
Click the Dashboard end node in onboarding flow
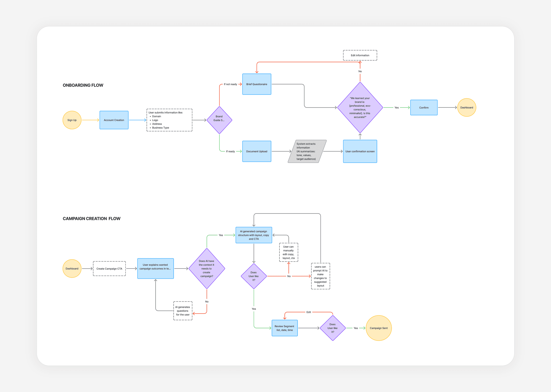coord(466,107)
